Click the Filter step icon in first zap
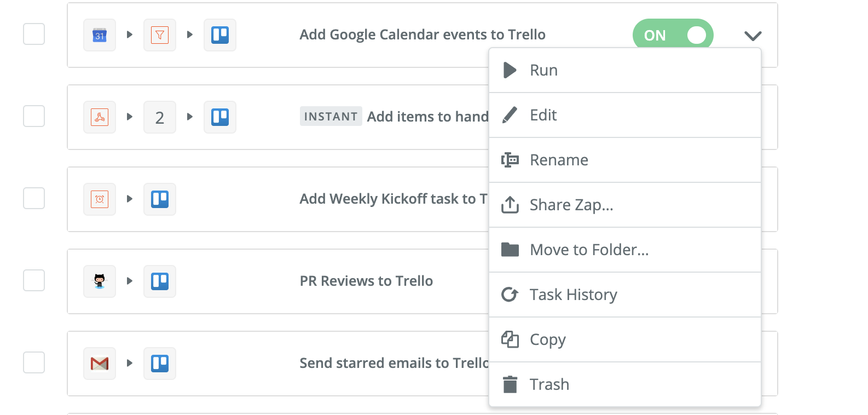 [x=160, y=35]
